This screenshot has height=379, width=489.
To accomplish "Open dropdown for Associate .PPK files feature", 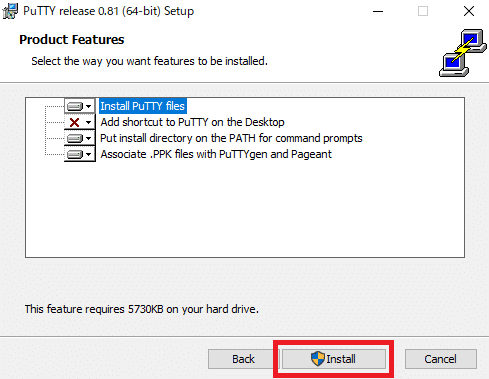I will [x=80, y=154].
